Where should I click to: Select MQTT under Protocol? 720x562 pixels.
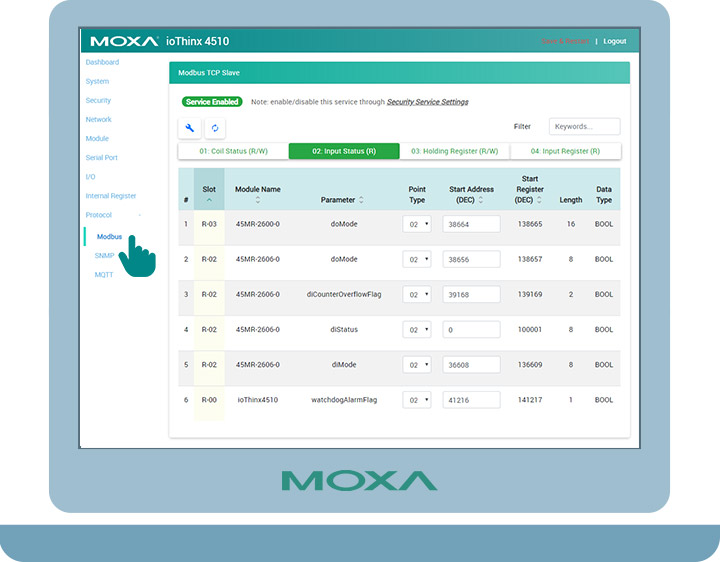pyautogui.click(x=104, y=275)
